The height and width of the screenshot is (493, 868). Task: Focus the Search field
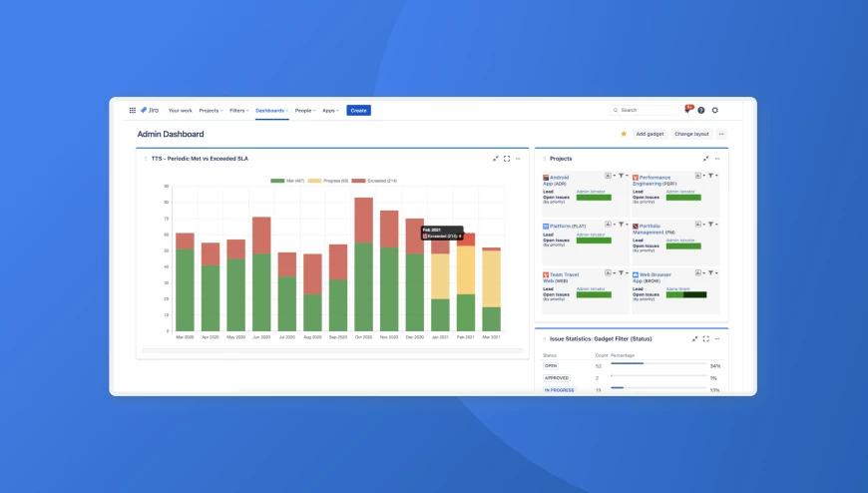tap(645, 110)
